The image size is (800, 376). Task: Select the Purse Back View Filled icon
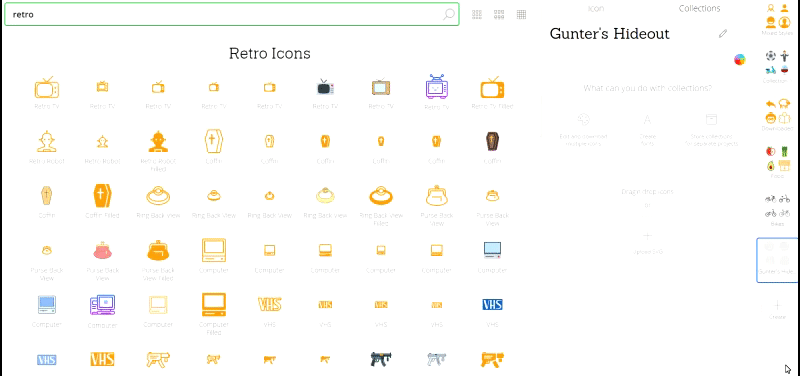(158, 250)
